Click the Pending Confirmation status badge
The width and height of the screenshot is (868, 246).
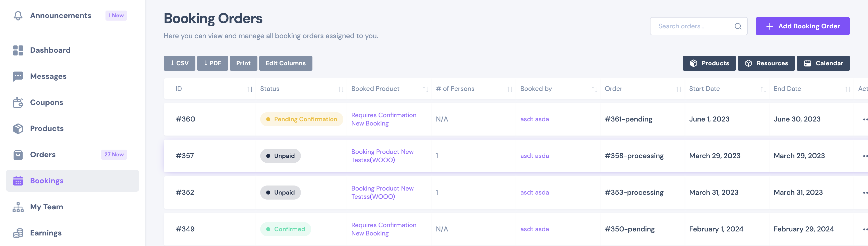point(301,119)
